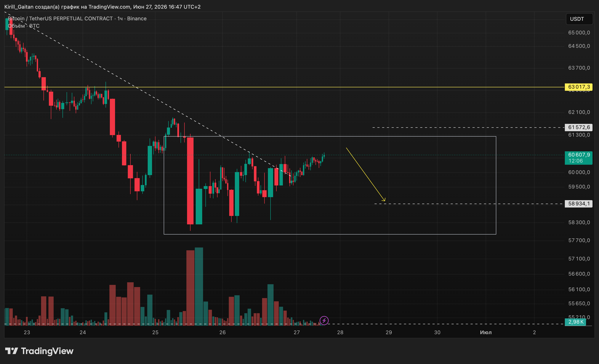
Task: Click the 56 100,0 price axis label
Action: pyautogui.click(x=579, y=289)
